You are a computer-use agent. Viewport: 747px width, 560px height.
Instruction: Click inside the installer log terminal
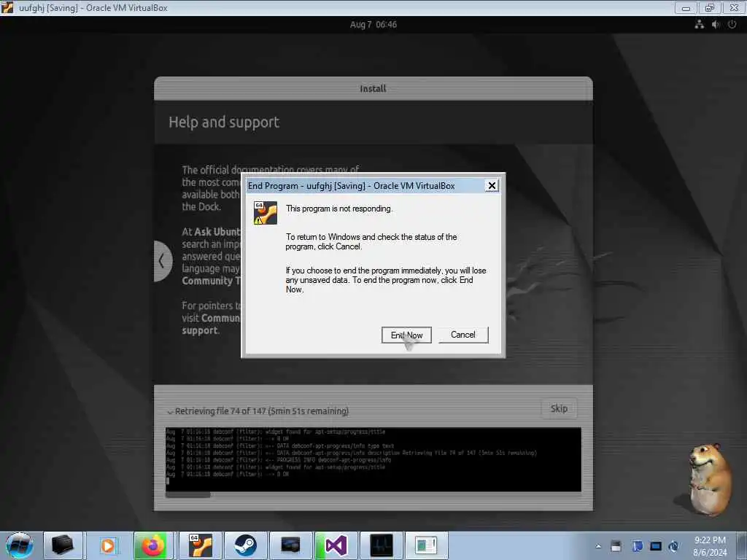point(373,459)
